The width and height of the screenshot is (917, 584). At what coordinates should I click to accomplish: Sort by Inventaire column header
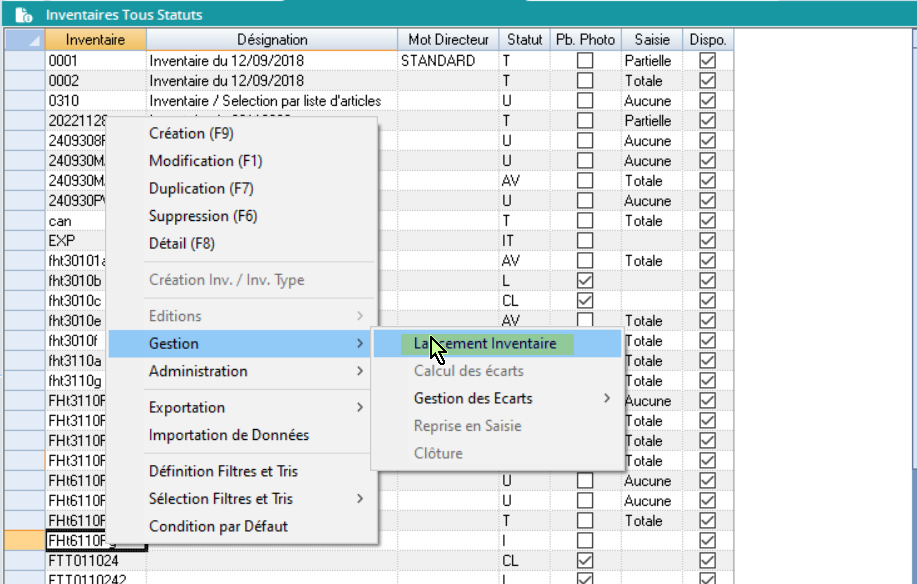point(96,40)
